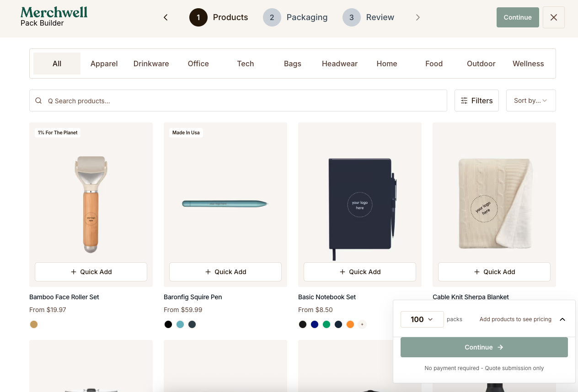Click more colors plus swatch under Basic Notebook
Screen dimensions: 578x392
[362, 324]
